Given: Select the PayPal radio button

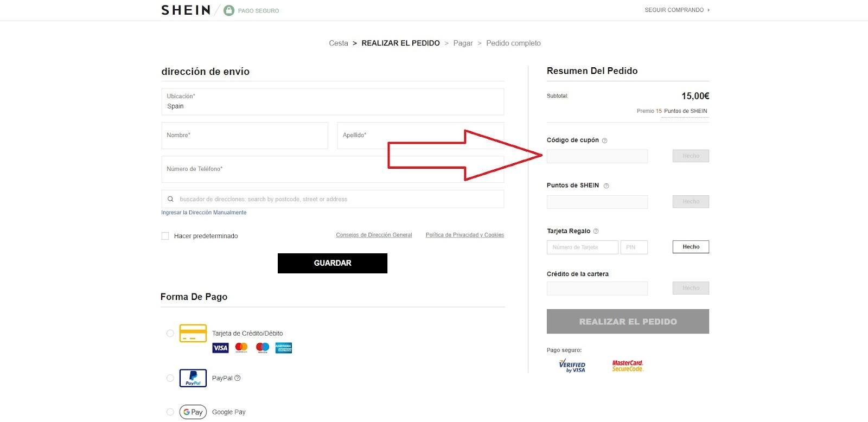Looking at the screenshot, I should click(170, 378).
